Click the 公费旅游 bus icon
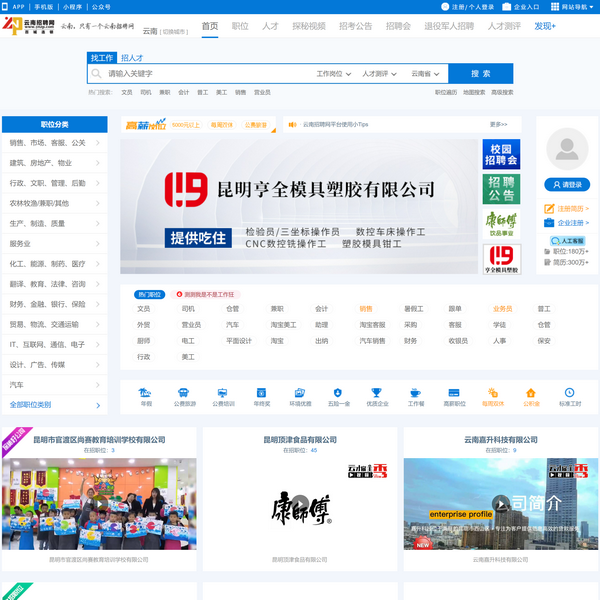This screenshot has height=600, width=600. point(184,393)
